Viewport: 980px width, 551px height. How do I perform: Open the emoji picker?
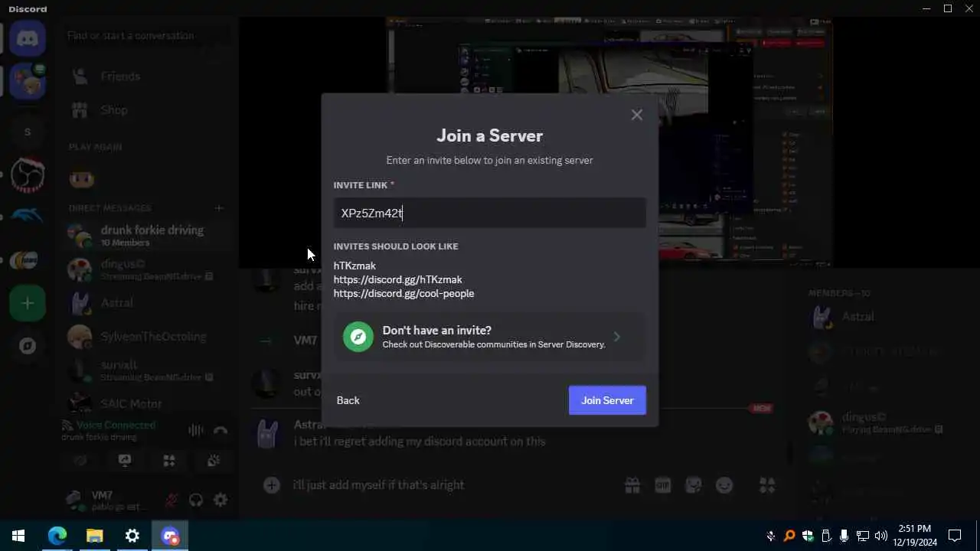click(x=724, y=484)
